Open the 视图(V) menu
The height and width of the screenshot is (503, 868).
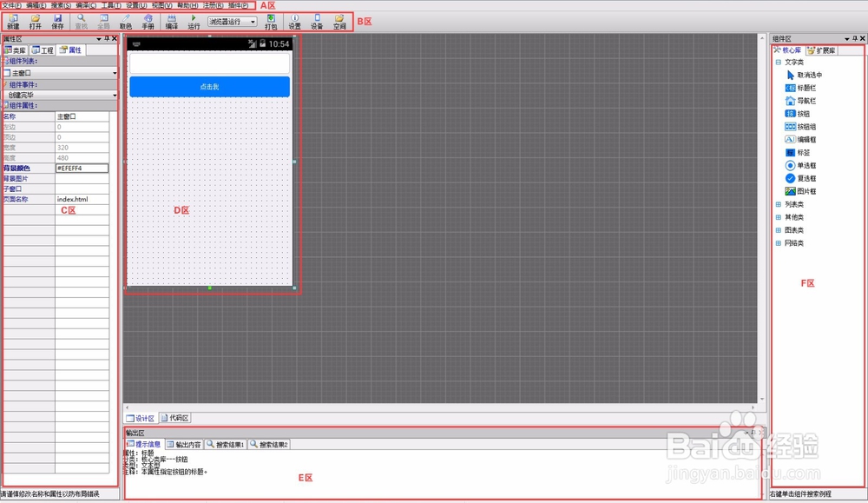pos(161,5)
